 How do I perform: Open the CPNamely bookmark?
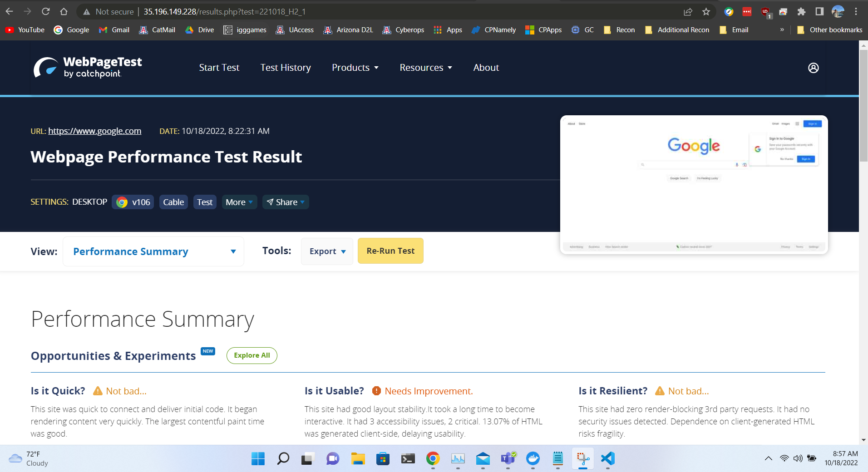point(493,30)
